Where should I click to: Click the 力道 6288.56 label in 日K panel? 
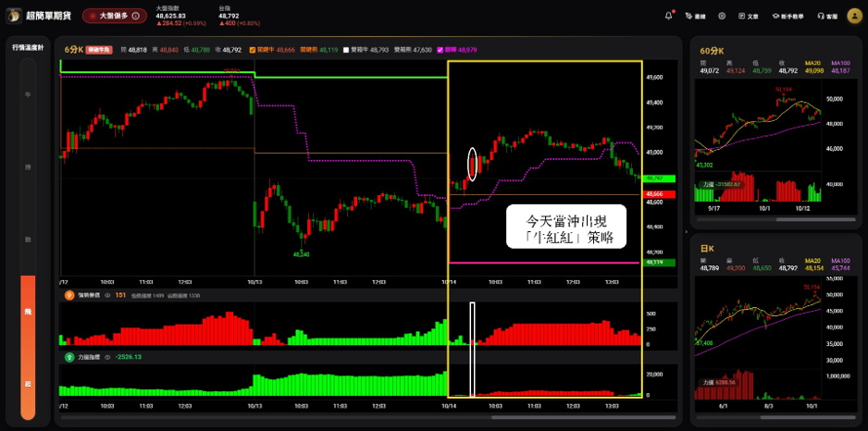coord(719,382)
